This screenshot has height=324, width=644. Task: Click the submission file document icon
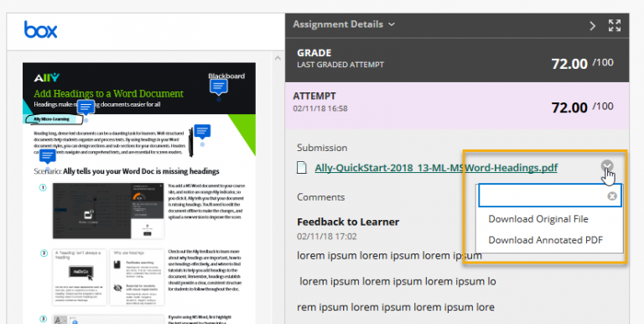point(302,168)
